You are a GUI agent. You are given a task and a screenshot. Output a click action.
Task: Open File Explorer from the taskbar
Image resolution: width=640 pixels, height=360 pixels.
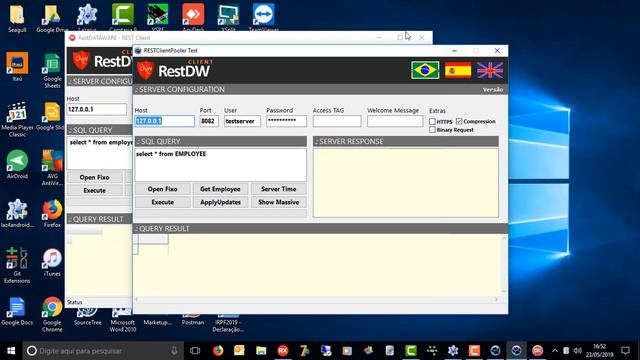[x=261, y=351]
